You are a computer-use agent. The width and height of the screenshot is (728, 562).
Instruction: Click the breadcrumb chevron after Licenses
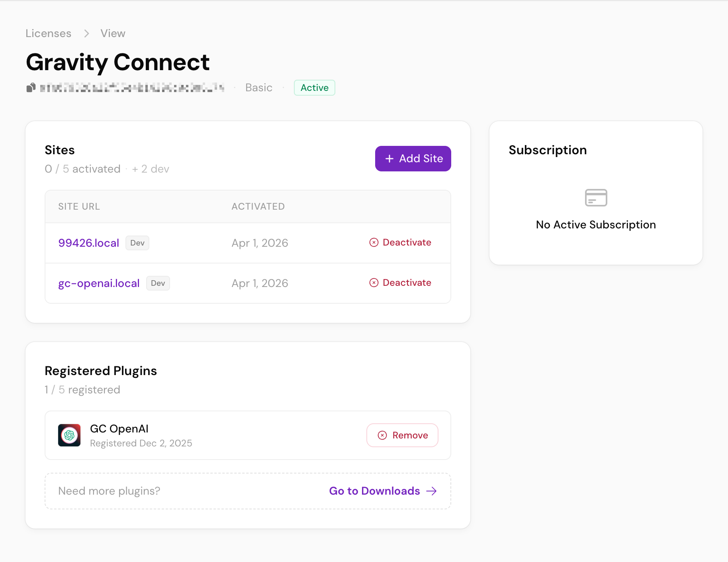(86, 33)
